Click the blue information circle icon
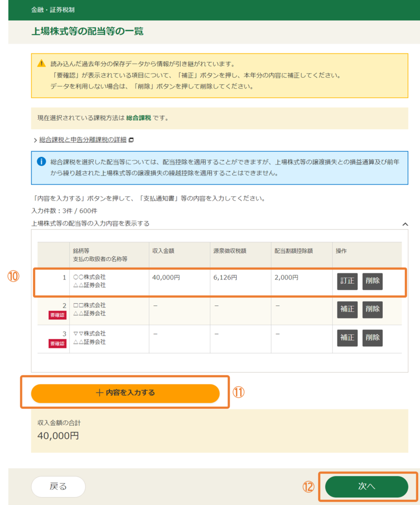420x505 pixels. tap(41, 161)
